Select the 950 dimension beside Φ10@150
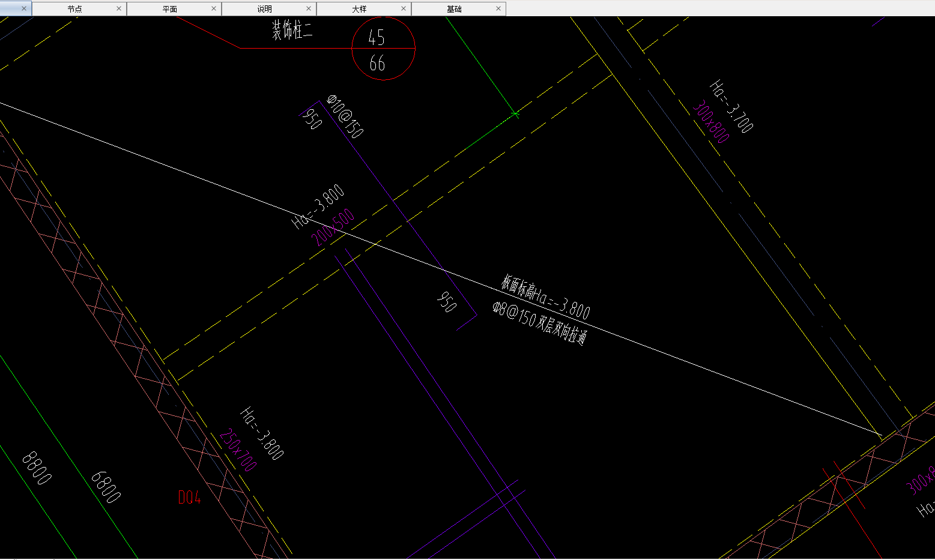 (313, 118)
